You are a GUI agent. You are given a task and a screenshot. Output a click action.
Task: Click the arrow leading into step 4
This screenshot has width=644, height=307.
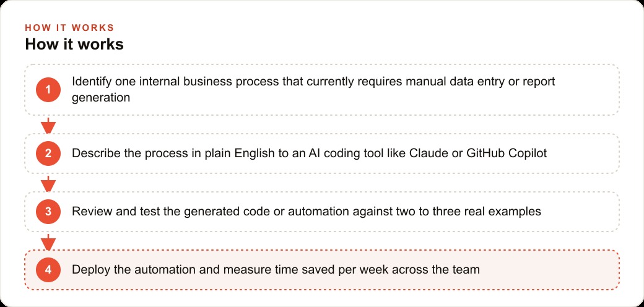48,242
